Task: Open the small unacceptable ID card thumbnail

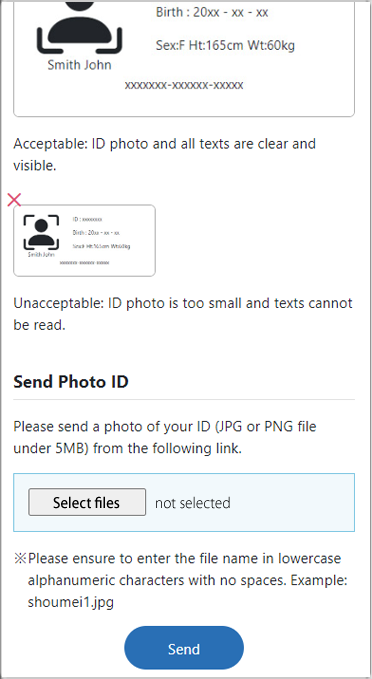Action: click(84, 240)
